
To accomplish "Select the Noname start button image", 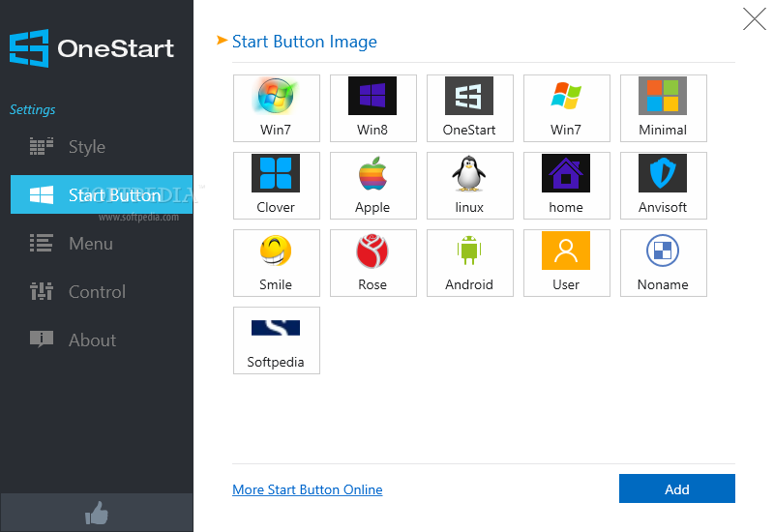I will (x=664, y=263).
